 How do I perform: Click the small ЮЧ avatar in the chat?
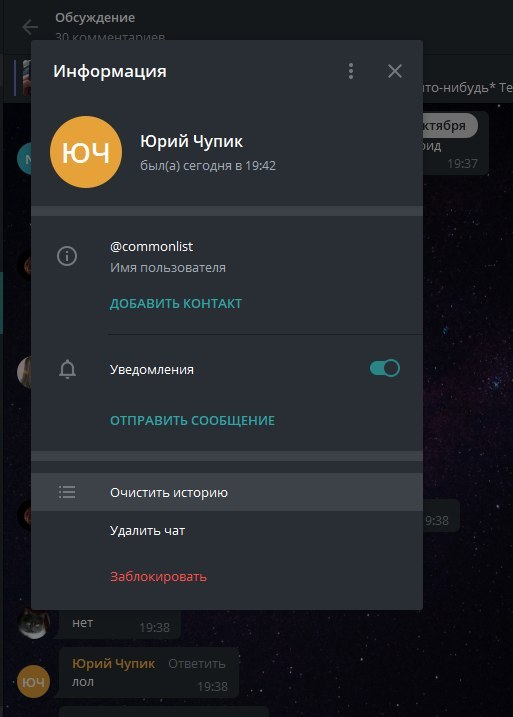pos(33,682)
